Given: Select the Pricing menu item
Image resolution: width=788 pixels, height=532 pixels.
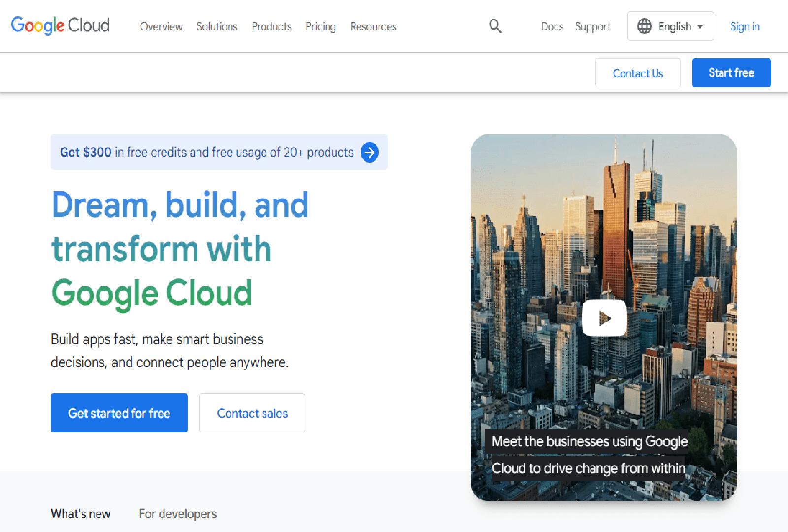Looking at the screenshot, I should pyautogui.click(x=320, y=27).
